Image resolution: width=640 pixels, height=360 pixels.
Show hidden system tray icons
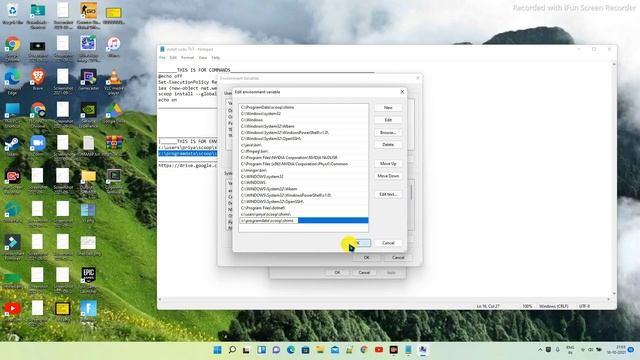[x=540, y=350]
